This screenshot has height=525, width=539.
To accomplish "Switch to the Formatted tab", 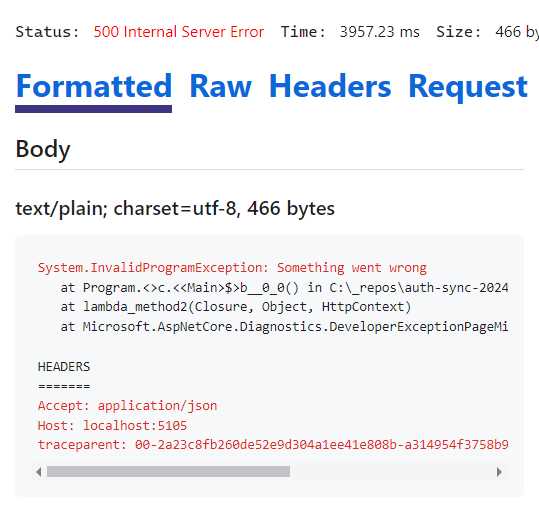I will (94, 87).
